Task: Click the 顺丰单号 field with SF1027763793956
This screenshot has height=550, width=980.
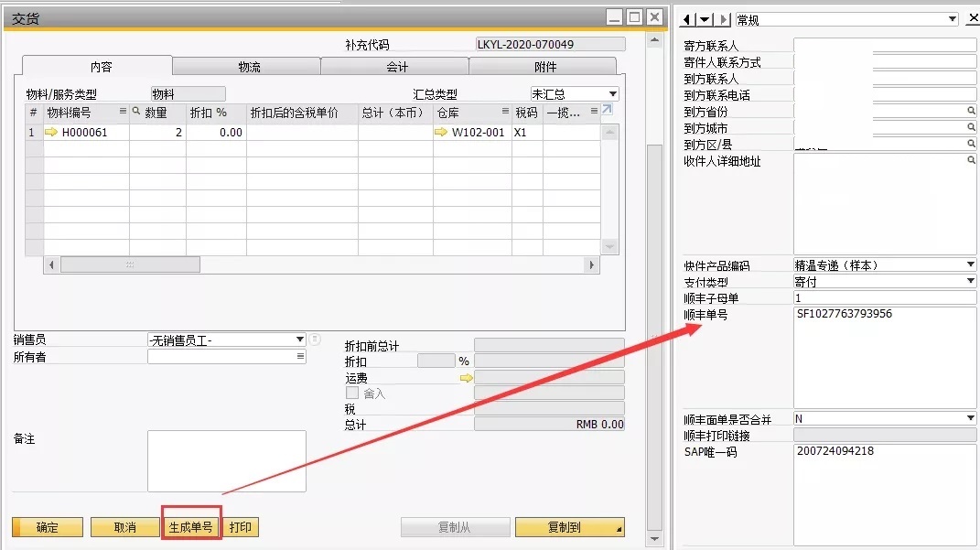Action: 885,358
